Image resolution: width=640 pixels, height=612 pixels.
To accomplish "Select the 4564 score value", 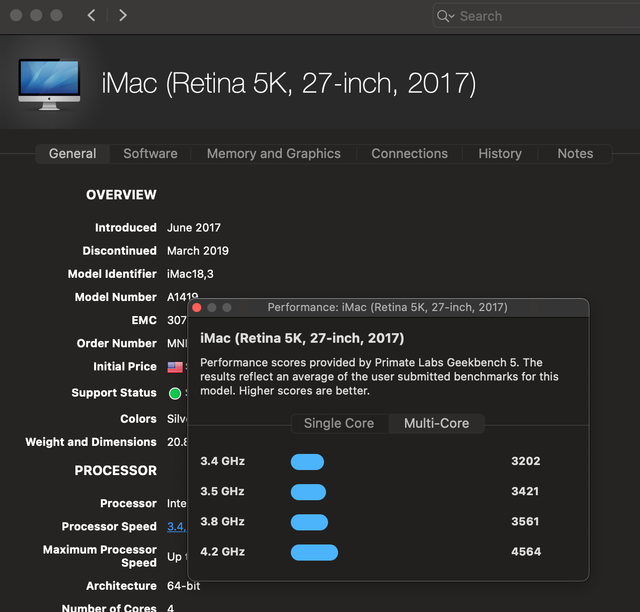I will coord(526,552).
